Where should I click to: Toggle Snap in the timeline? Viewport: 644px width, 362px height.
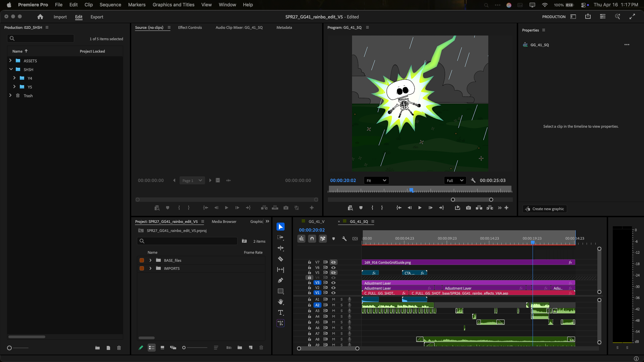pyautogui.click(x=312, y=239)
